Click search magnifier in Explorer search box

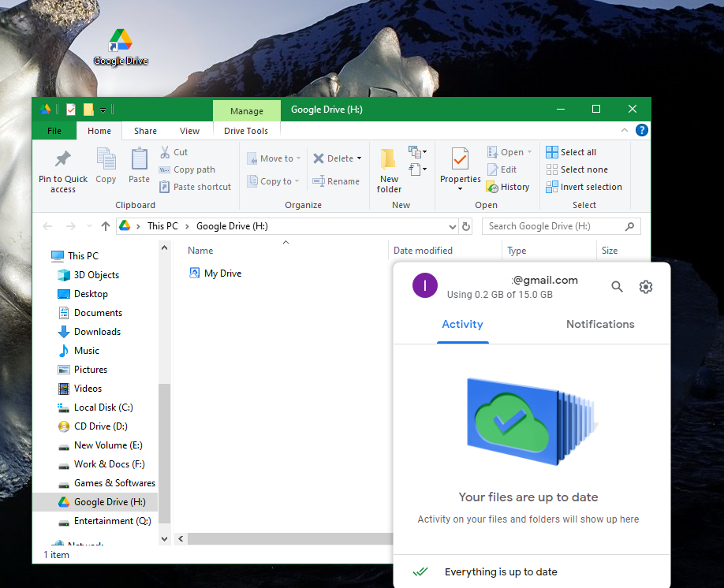629,226
